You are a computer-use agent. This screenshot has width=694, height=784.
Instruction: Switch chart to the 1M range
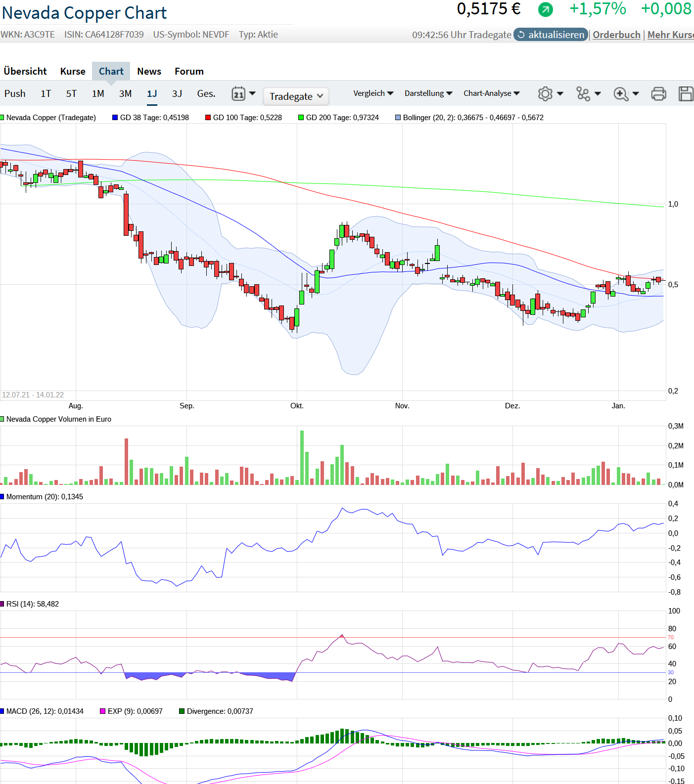(x=98, y=93)
